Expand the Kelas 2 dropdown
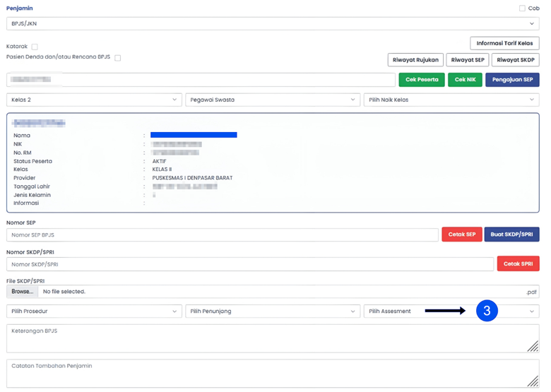This screenshot has width=551, height=392. click(x=94, y=100)
